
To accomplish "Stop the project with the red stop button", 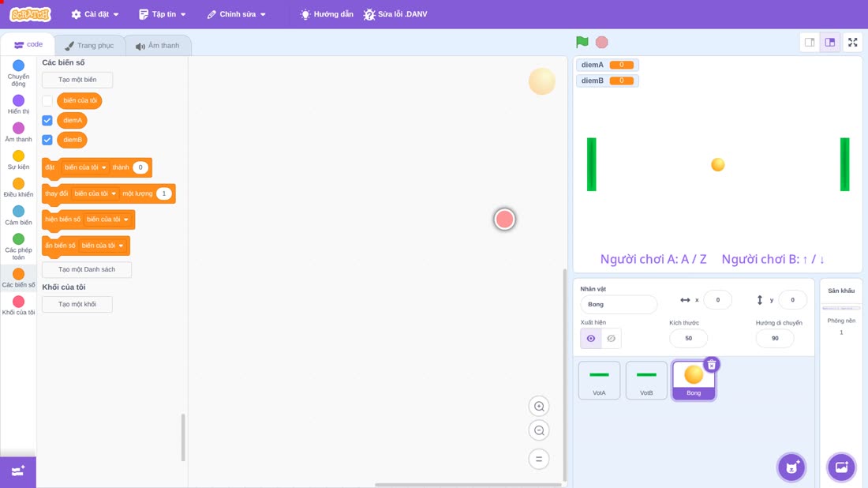I will click(x=602, y=42).
